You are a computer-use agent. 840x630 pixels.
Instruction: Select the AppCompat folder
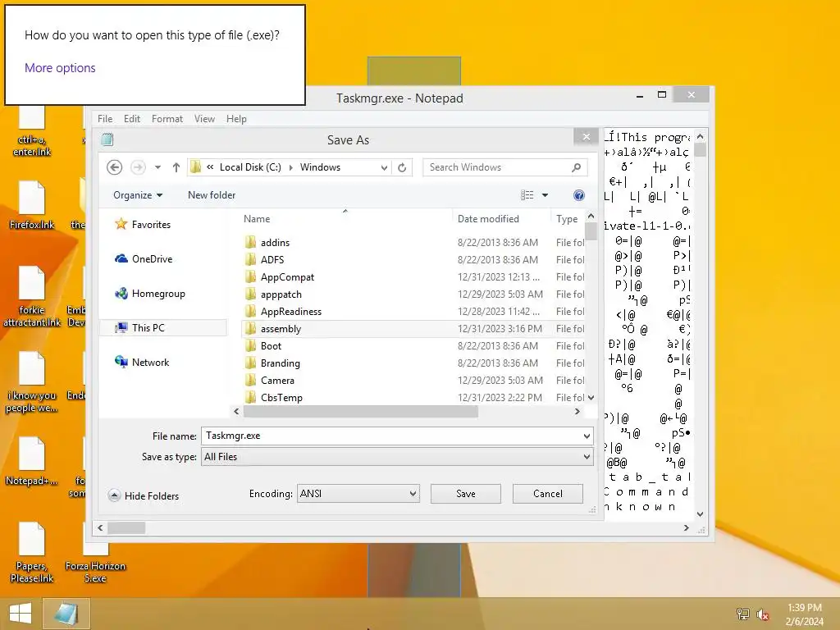click(413, 277)
